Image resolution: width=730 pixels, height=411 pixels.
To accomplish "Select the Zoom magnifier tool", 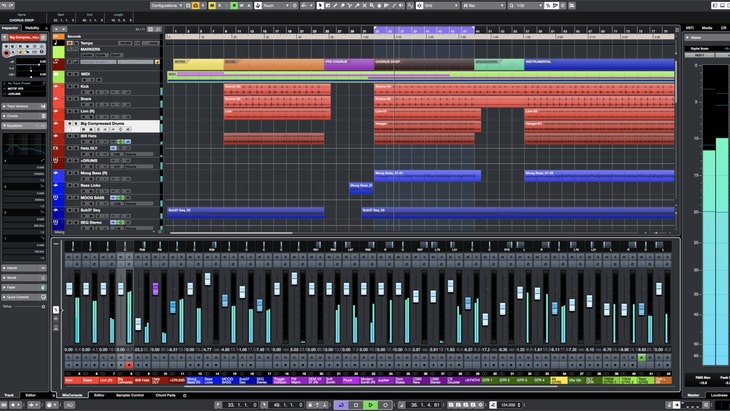I will coord(372,6).
